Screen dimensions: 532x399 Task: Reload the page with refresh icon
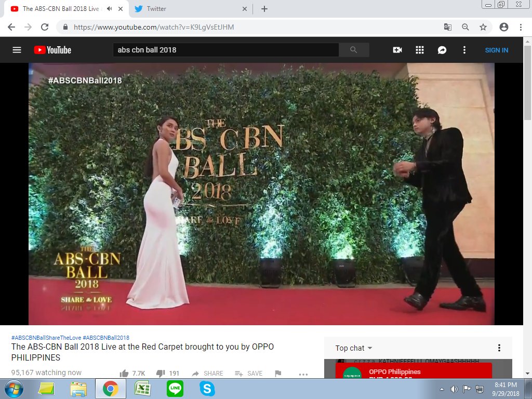45,27
